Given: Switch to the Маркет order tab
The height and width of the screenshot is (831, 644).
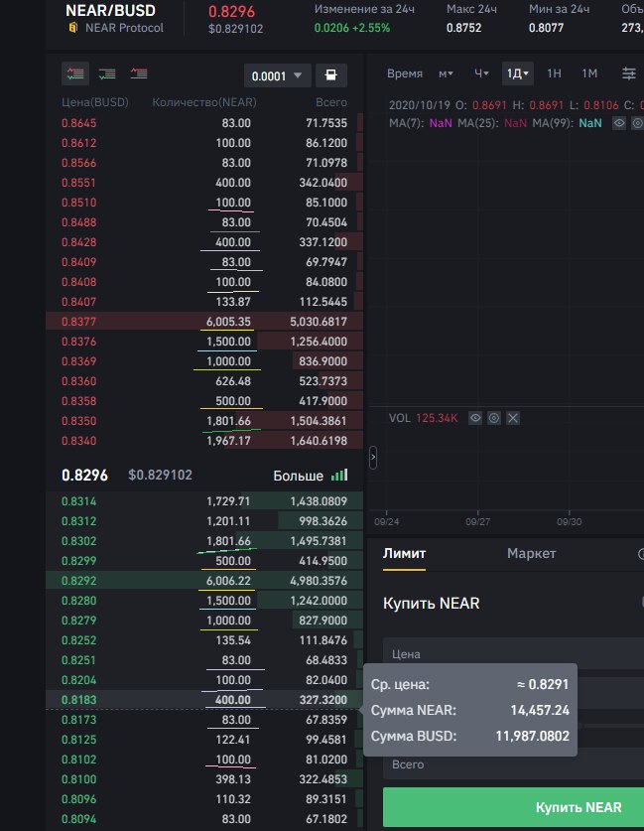Looking at the screenshot, I should click(531, 554).
